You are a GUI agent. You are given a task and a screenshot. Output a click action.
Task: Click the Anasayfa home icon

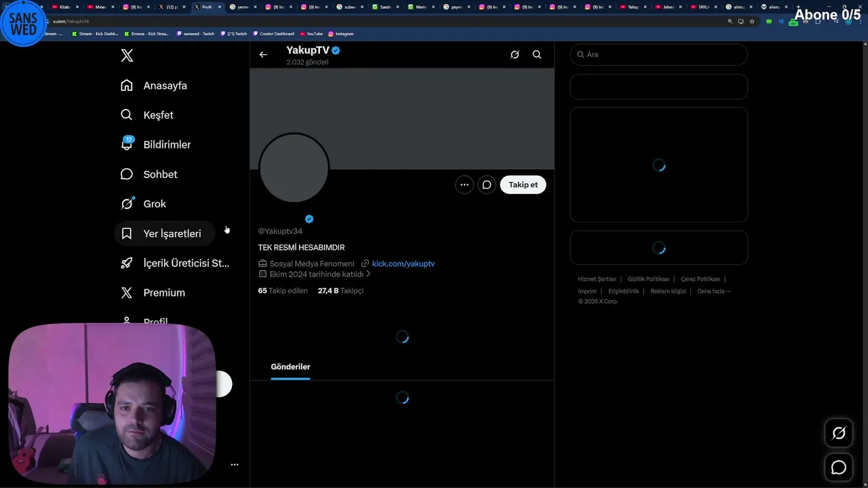coord(127,85)
